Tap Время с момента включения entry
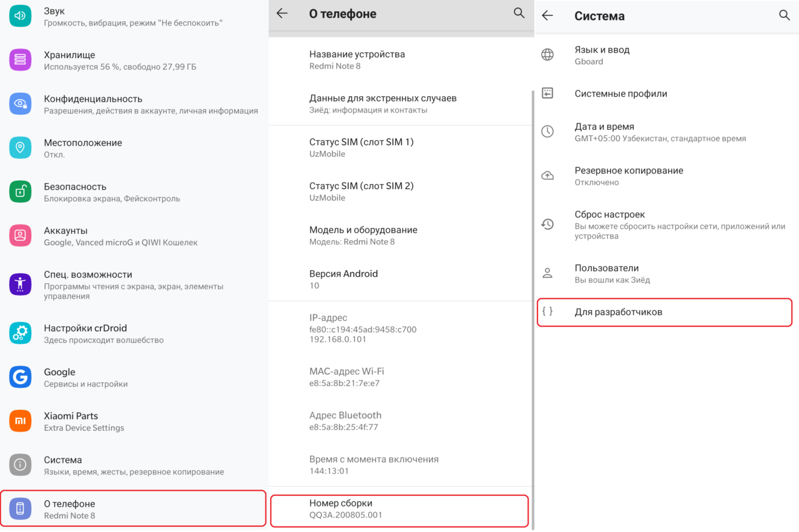Viewport: 799px width, 532px height. (x=399, y=465)
